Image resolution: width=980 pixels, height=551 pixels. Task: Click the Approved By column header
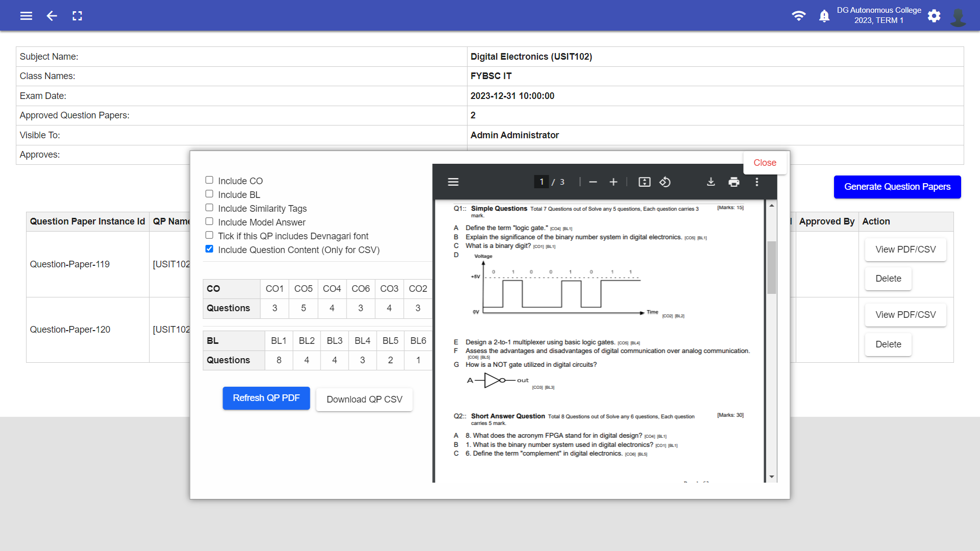click(826, 221)
